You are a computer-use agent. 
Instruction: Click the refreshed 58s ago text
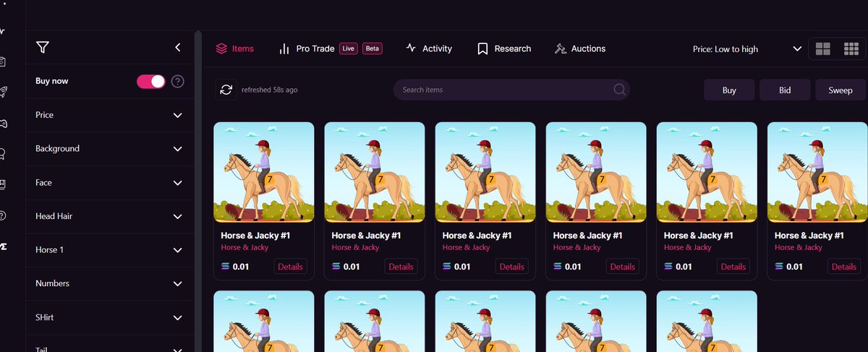269,90
